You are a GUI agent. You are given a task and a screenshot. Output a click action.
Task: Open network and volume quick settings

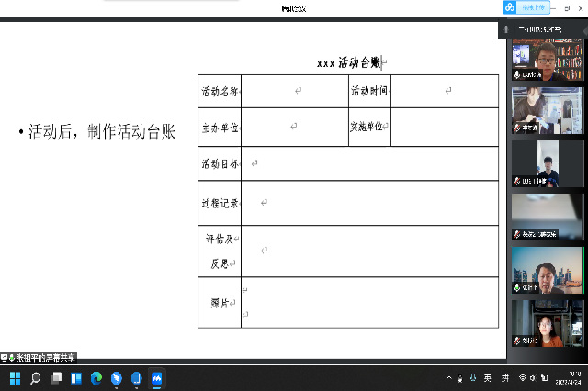tap(528, 378)
